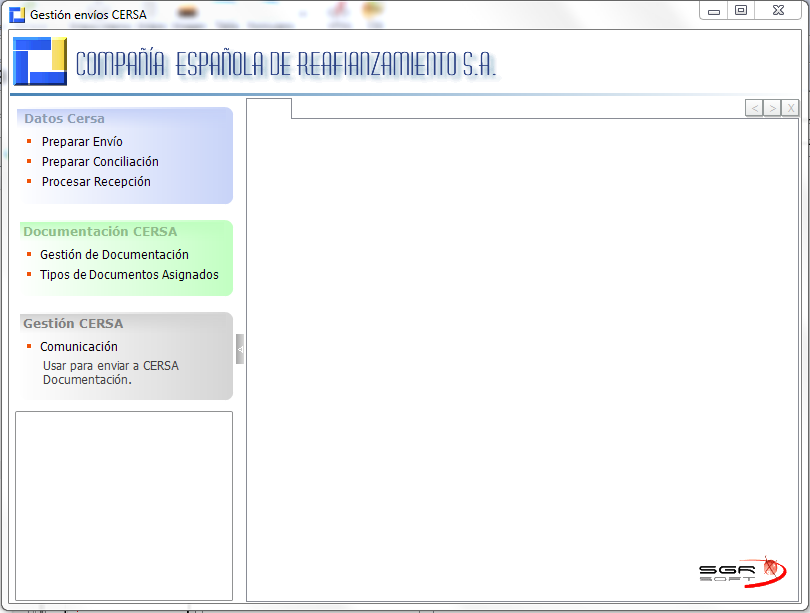Viewport: 810px width, 613px height.
Task: Open Procesar Recepción link
Action: coord(96,182)
